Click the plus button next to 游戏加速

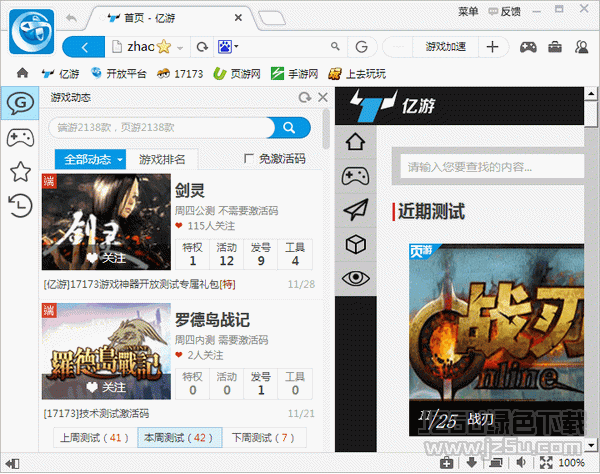point(492,47)
